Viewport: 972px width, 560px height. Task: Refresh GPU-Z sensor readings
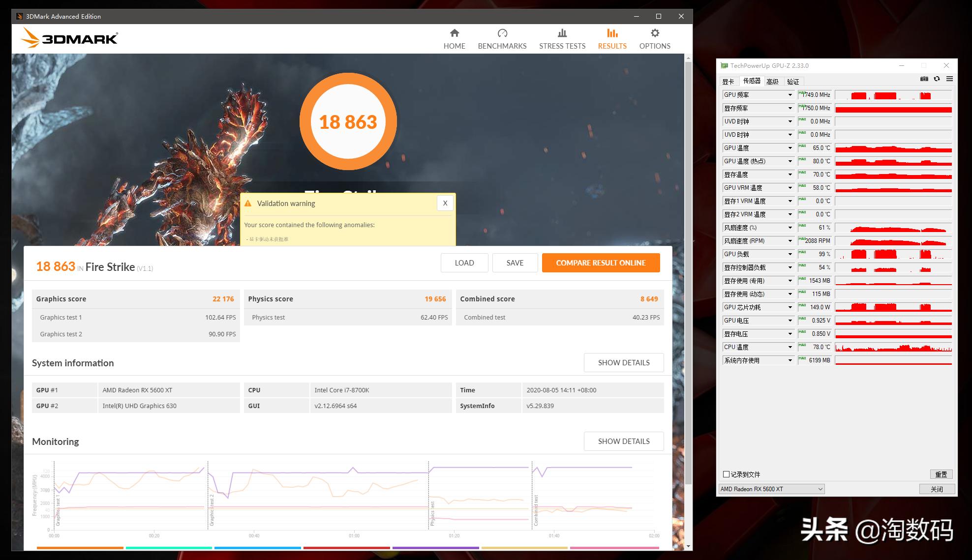[x=937, y=79]
